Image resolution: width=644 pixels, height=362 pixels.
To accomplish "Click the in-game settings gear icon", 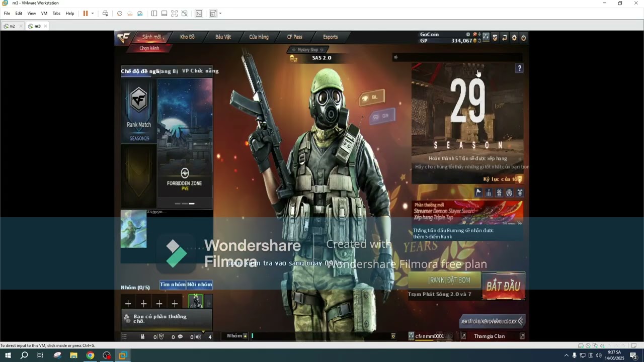I will coord(514,38).
